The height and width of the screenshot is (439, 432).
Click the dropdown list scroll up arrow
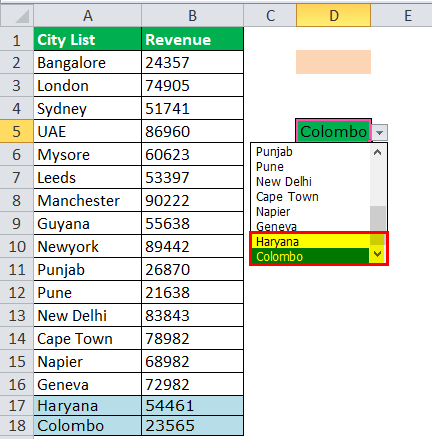click(378, 153)
